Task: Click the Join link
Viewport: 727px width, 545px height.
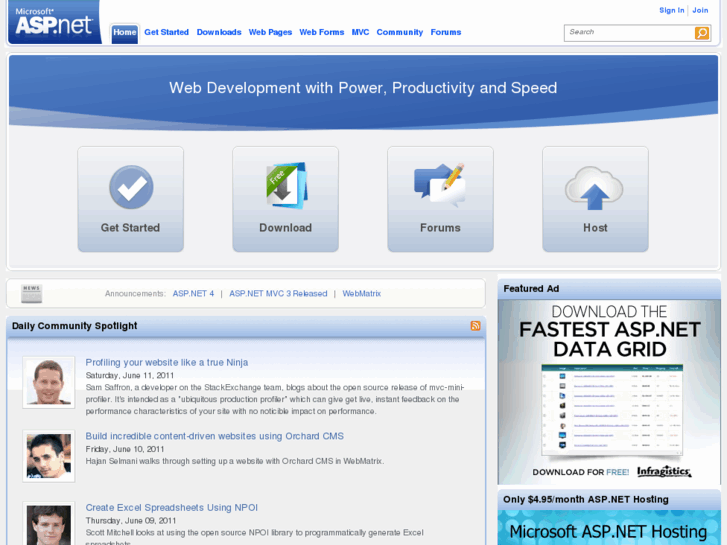Action: 700,10
